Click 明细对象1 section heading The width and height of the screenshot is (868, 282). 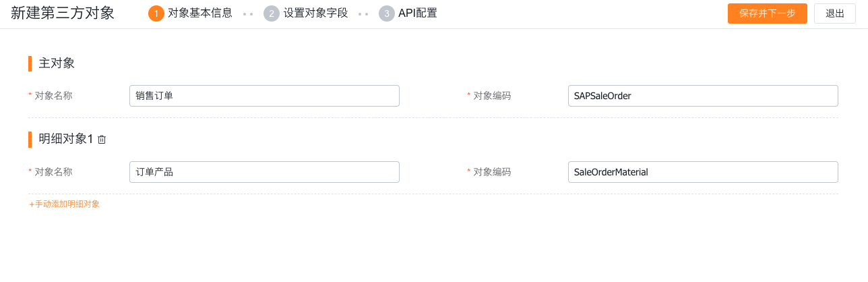click(x=65, y=139)
